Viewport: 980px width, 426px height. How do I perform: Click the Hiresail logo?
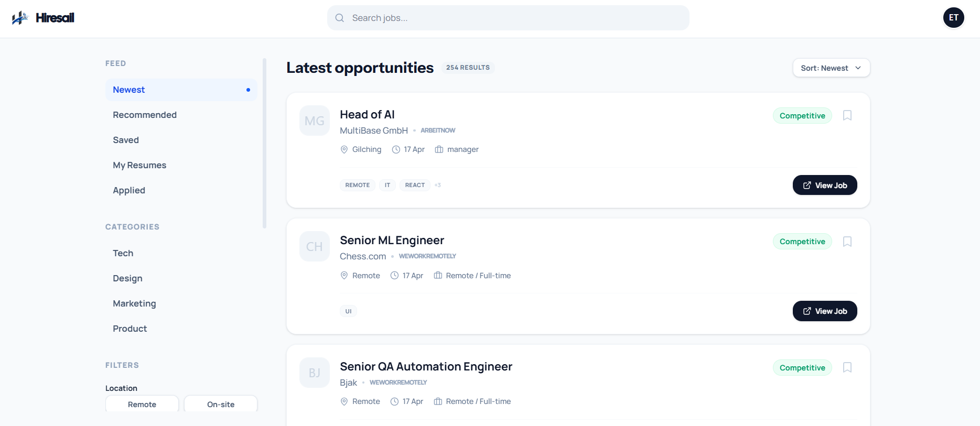[x=43, y=18]
